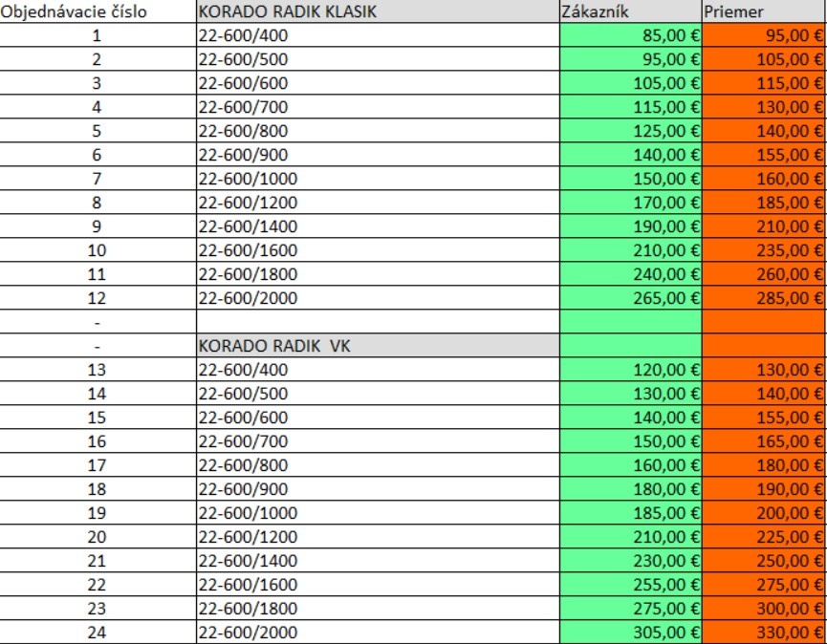Select order number 23 cell
The height and width of the screenshot is (644, 827).
[98, 608]
